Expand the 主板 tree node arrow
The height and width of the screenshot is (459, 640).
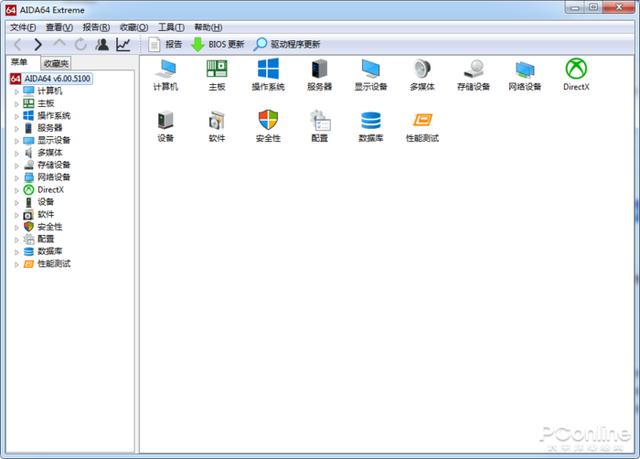click(17, 104)
